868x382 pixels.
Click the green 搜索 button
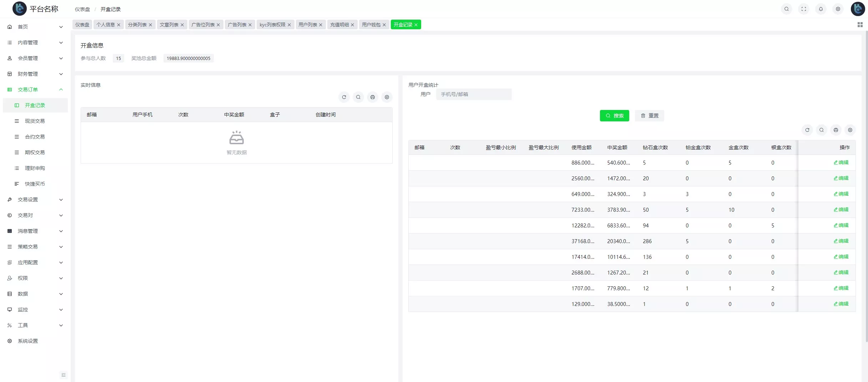pos(614,116)
